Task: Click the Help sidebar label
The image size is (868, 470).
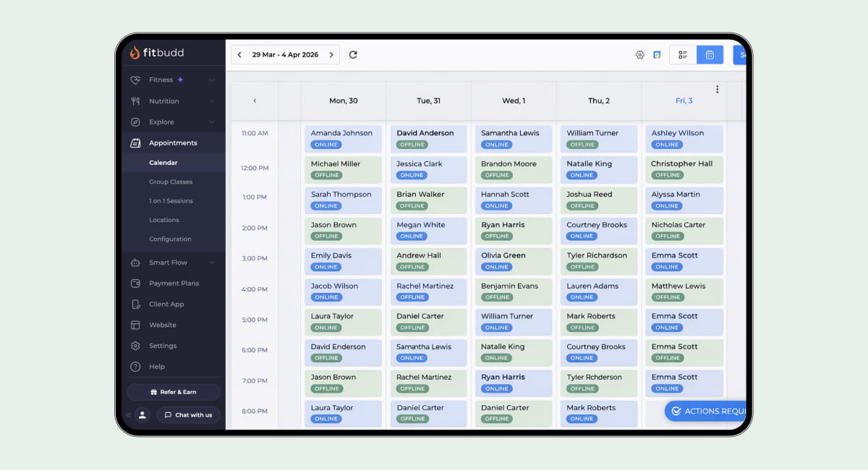Action: [157, 367]
